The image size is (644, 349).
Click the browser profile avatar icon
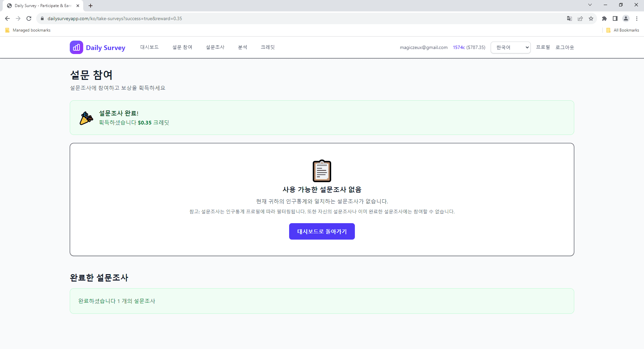pyautogui.click(x=626, y=18)
